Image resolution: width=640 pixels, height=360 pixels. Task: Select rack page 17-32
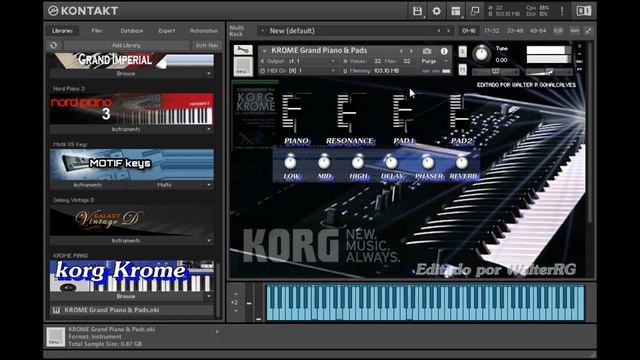pos(491,31)
